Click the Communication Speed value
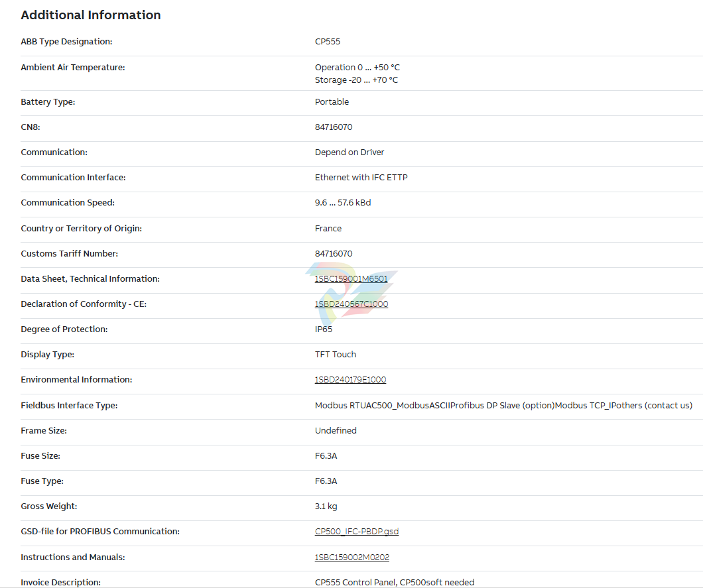 tap(343, 203)
